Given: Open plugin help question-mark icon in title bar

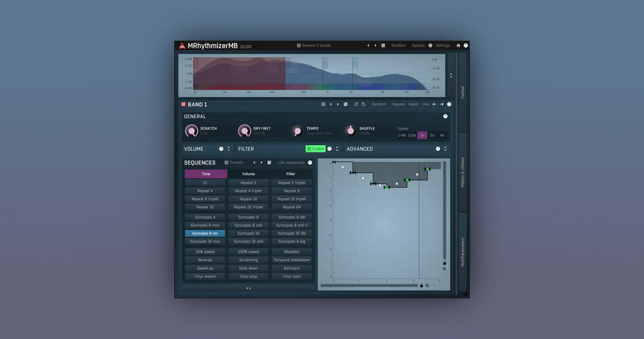Looking at the screenshot, I should tap(466, 45).
